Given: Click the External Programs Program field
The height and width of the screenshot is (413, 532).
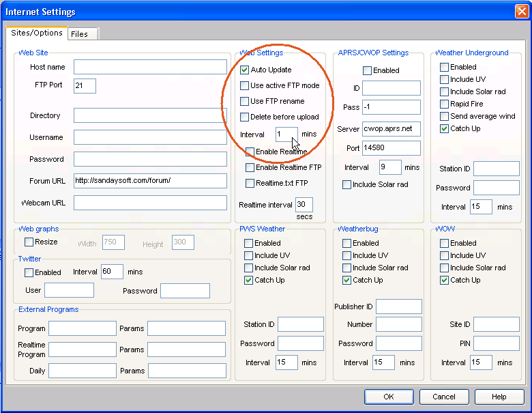Looking at the screenshot, I should pyautogui.click(x=83, y=328).
